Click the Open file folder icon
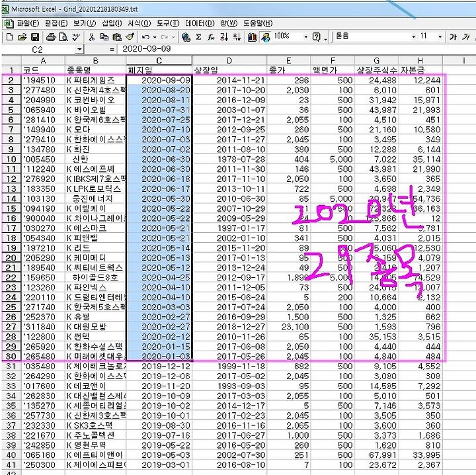Image resolution: width=476 pixels, height=475 pixels. 22,37
